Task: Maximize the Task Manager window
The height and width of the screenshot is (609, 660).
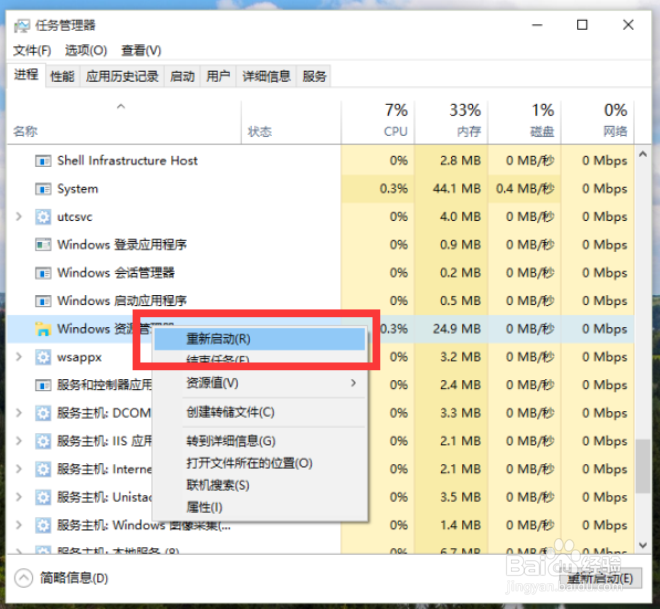Action: point(582,25)
